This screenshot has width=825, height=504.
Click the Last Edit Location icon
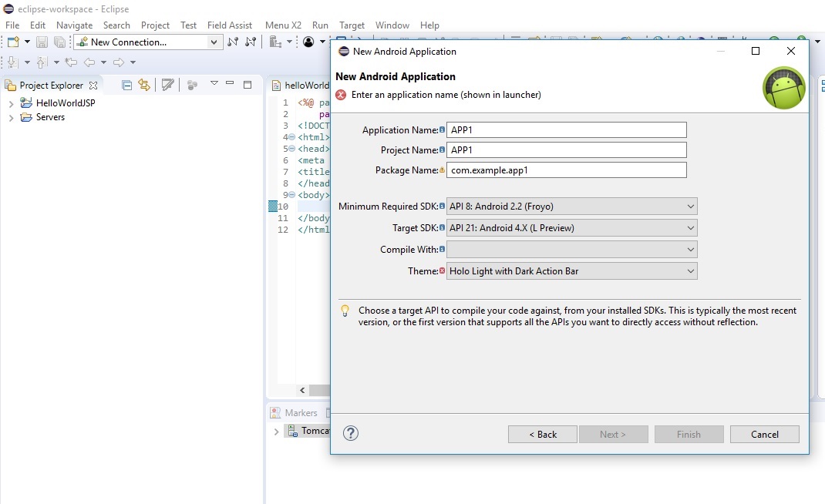point(71,62)
